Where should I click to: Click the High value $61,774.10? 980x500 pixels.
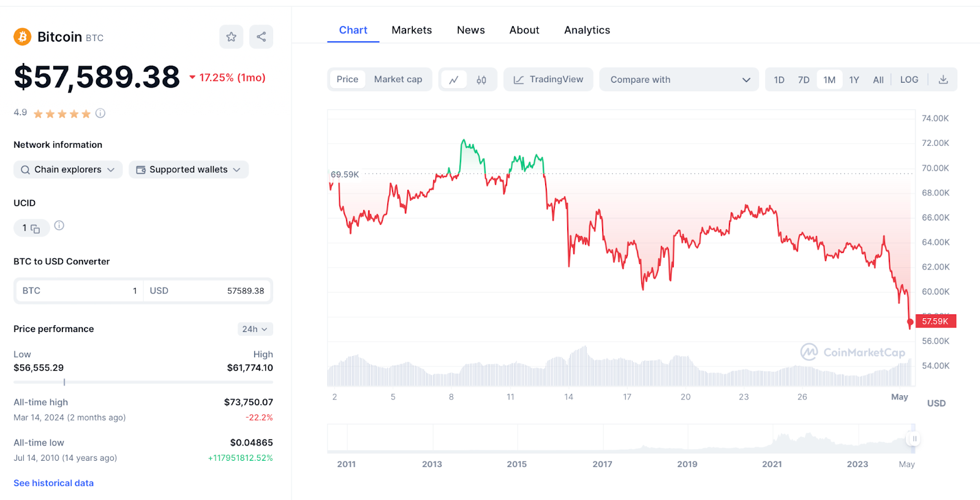pyautogui.click(x=250, y=368)
